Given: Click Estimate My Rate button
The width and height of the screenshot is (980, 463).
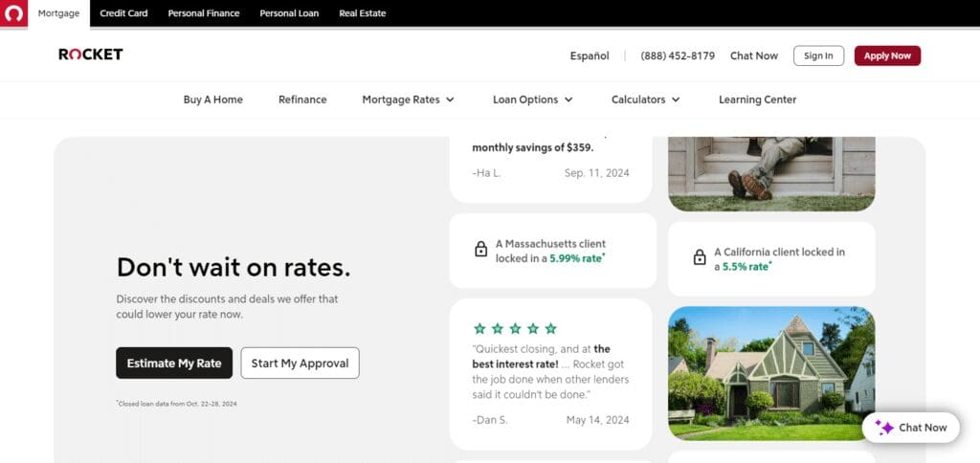Looking at the screenshot, I should [x=174, y=363].
